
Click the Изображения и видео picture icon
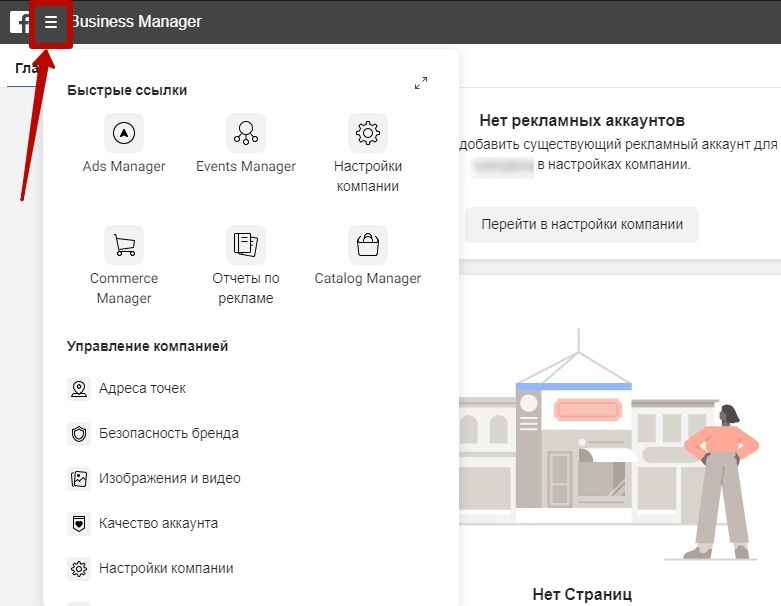[x=79, y=479]
